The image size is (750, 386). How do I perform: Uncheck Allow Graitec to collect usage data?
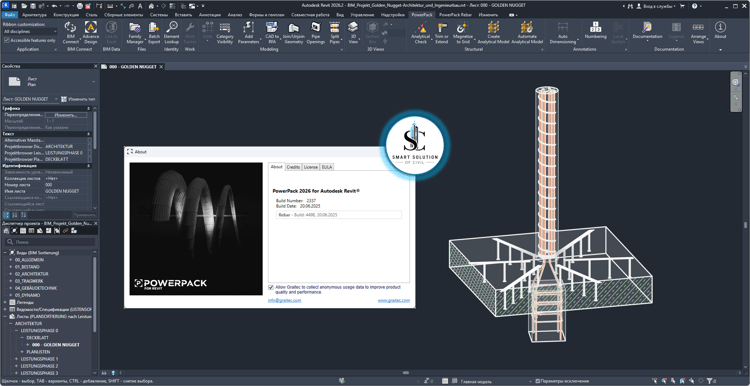(271, 287)
